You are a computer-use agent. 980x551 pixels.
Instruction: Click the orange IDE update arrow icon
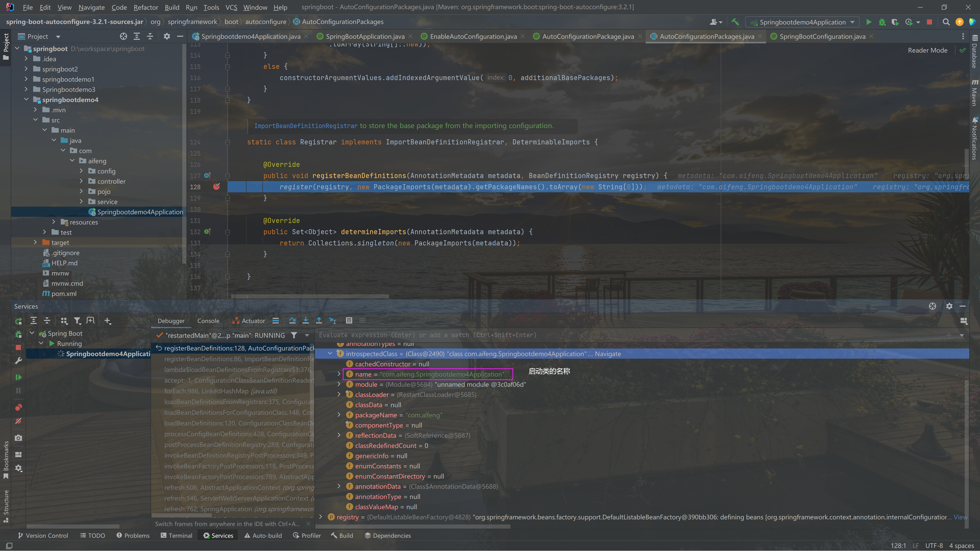960,22
